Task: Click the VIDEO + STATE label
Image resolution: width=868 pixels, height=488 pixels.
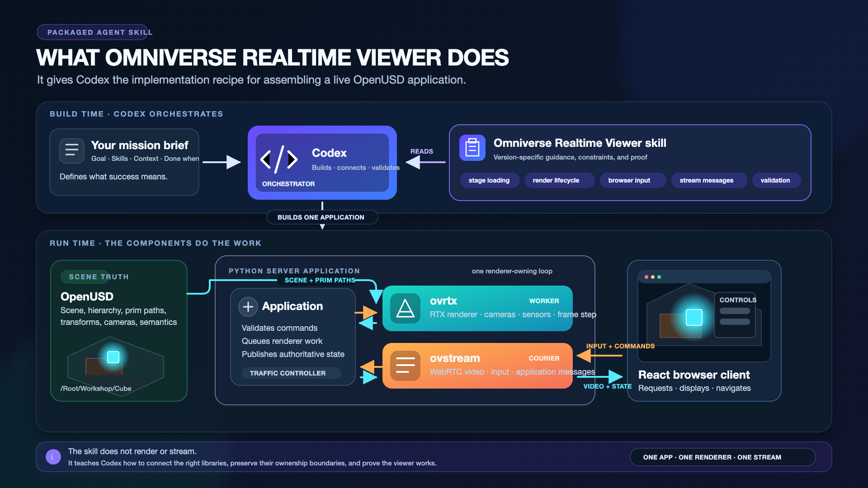Action: pos(607,386)
